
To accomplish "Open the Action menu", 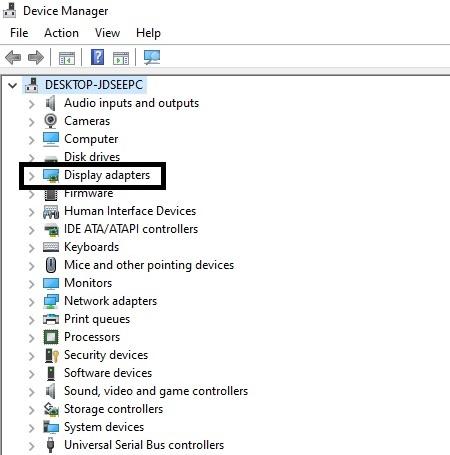I will [x=61, y=33].
